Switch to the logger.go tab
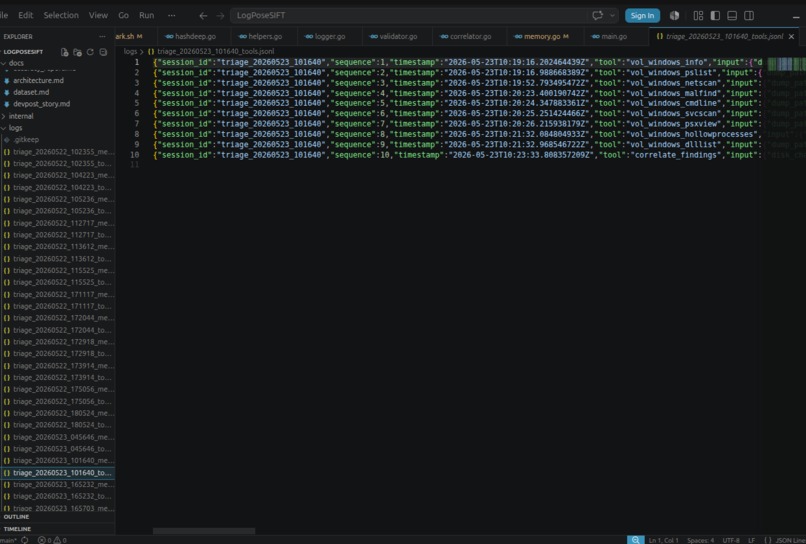806x544 pixels. tap(329, 37)
